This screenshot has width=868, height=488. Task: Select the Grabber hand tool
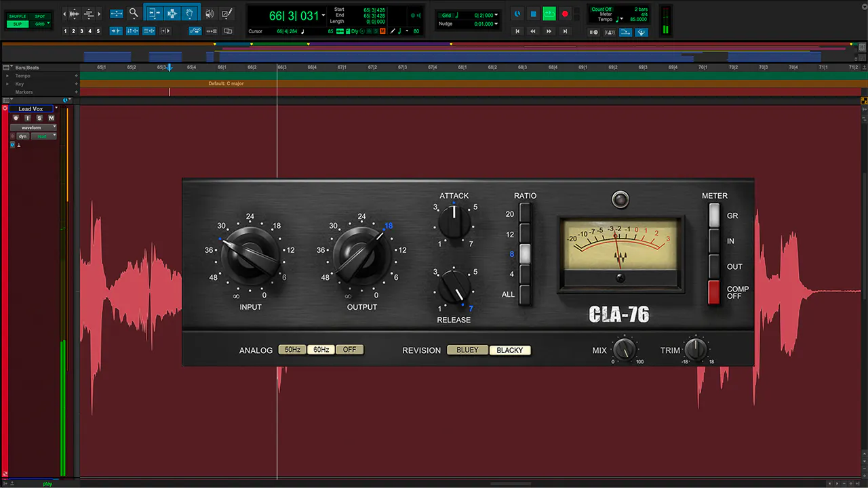coord(190,14)
